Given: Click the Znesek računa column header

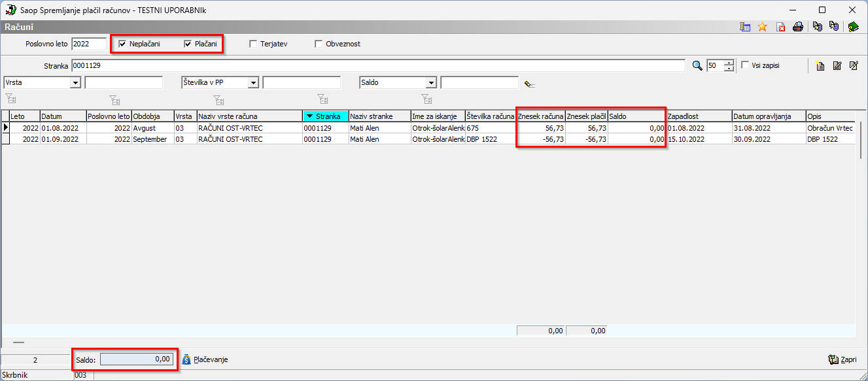Looking at the screenshot, I should [540, 116].
